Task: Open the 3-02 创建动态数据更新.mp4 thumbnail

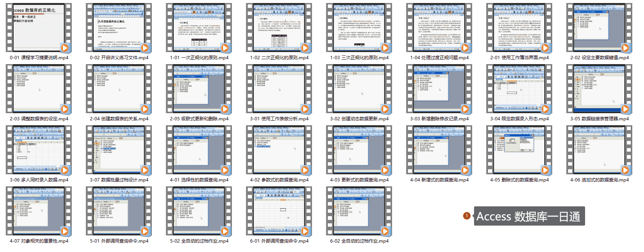Action: (x=359, y=89)
